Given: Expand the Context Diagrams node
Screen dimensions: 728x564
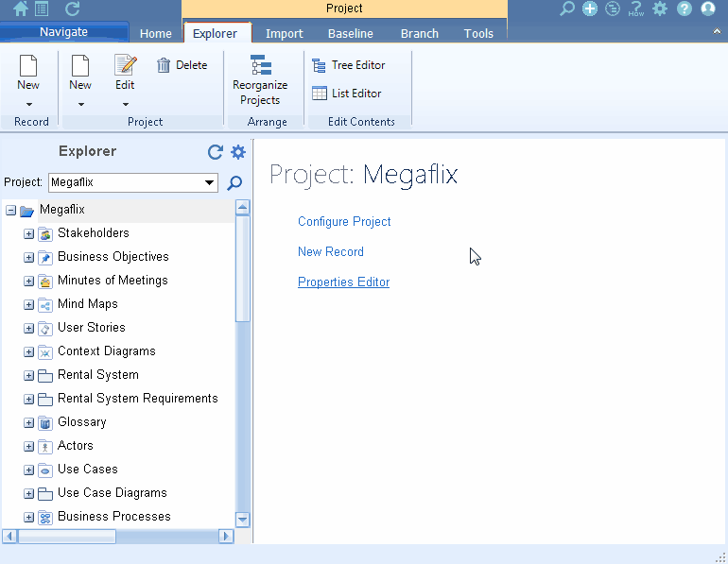Looking at the screenshot, I should click(x=28, y=352).
